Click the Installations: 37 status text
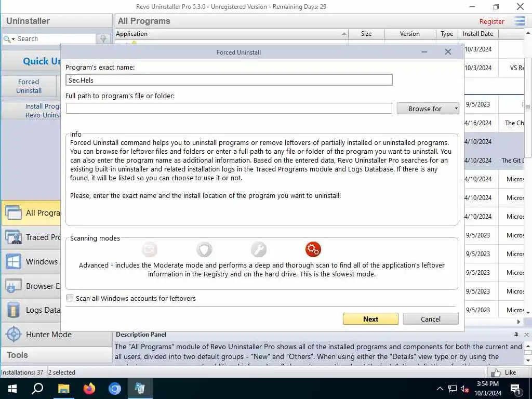Screen dimensions: 532x399 click(22, 372)
